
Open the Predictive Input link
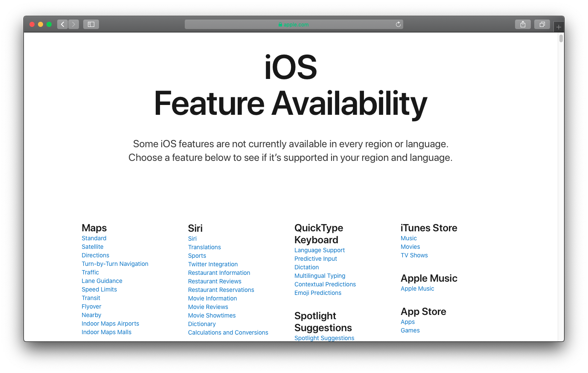click(x=316, y=259)
